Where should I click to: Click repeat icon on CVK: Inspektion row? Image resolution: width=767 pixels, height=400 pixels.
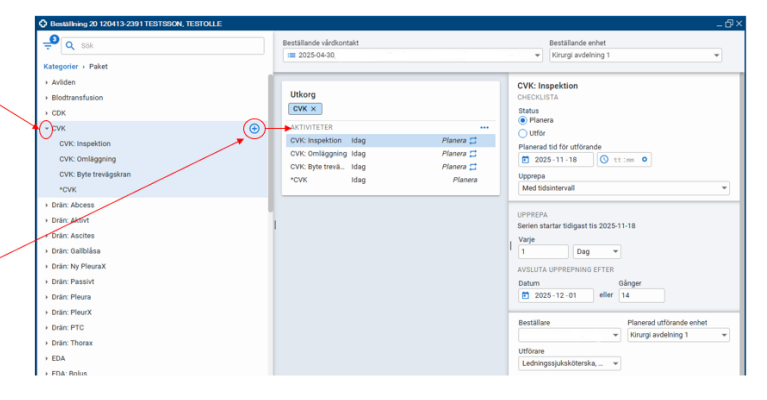(x=473, y=141)
